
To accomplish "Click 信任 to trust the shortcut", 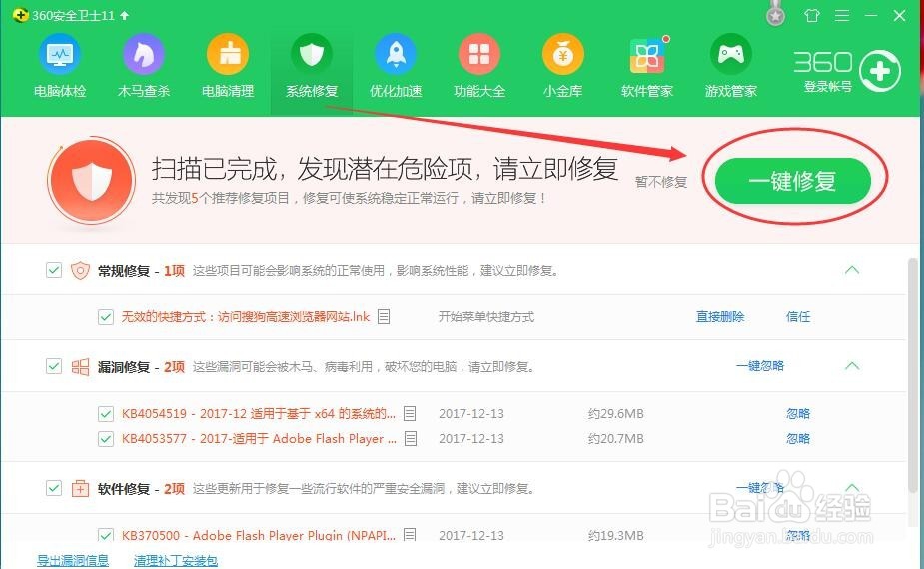I will point(798,316).
